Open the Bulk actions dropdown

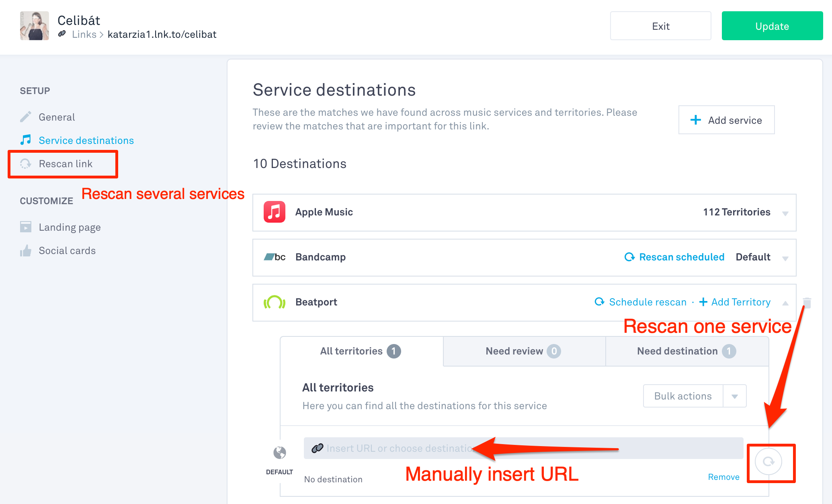[734, 396]
